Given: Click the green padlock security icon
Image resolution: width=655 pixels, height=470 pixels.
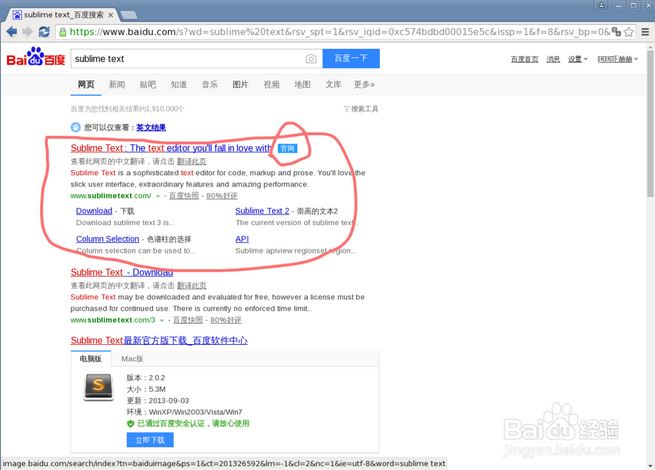Looking at the screenshot, I should click(63, 32).
